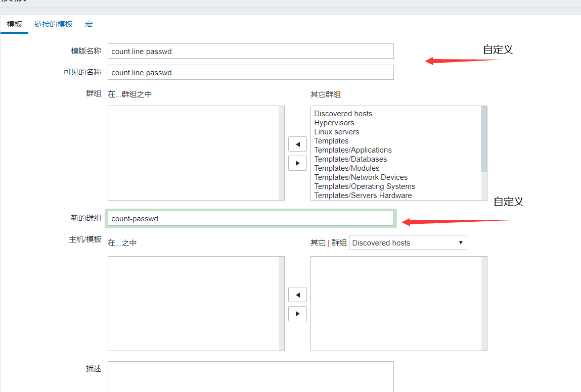
Task: Click the 描述 text area
Action: [250, 376]
